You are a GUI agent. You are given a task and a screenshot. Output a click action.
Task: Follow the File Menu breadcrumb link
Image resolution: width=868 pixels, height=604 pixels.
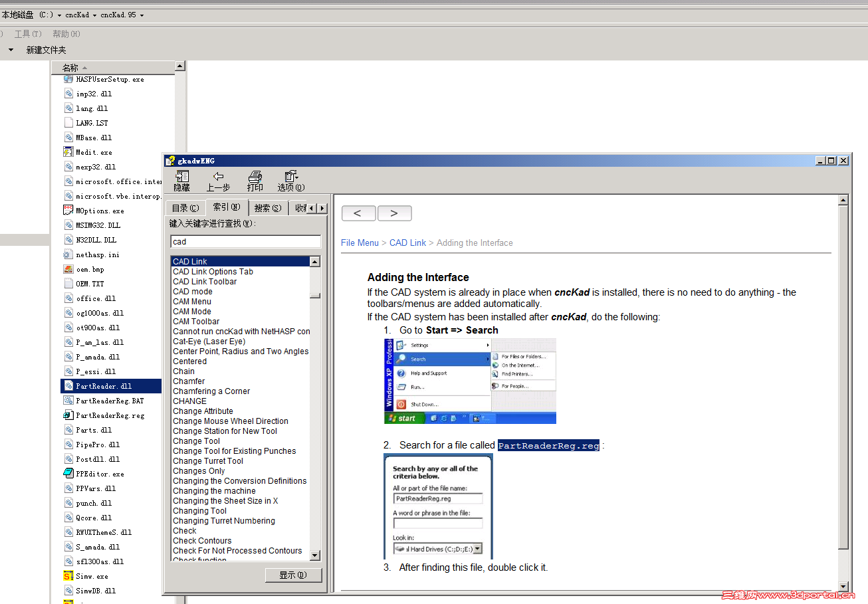pyautogui.click(x=360, y=243)
